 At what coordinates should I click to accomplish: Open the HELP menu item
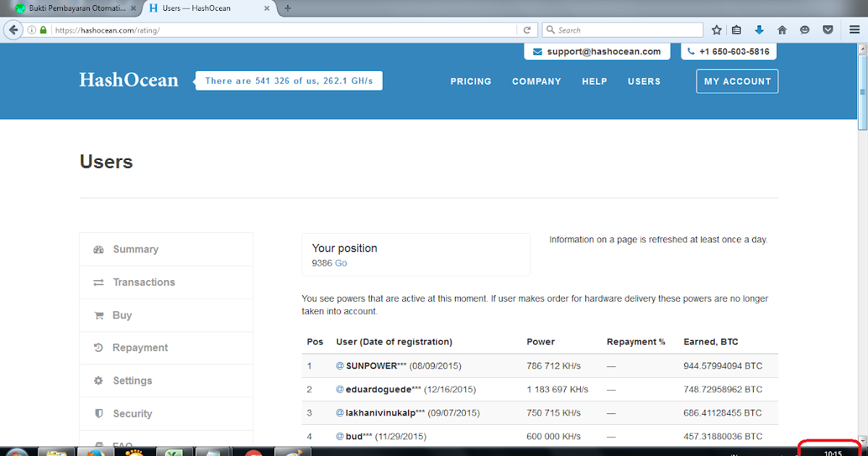595,81
